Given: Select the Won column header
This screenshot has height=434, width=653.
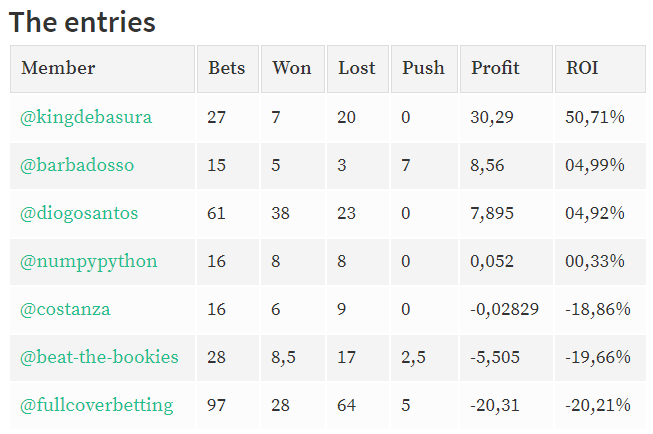Looking at the screenshot, I should tap(293, 69).
